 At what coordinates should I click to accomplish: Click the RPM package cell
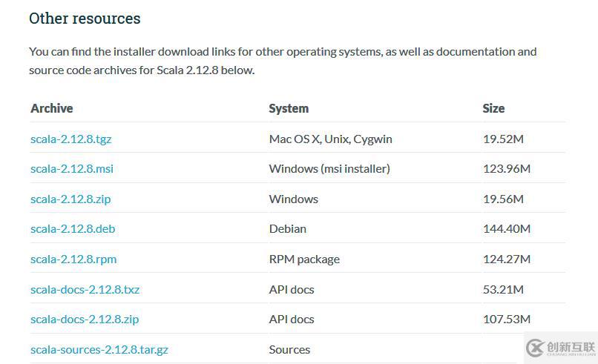click(x=304, y=259)
